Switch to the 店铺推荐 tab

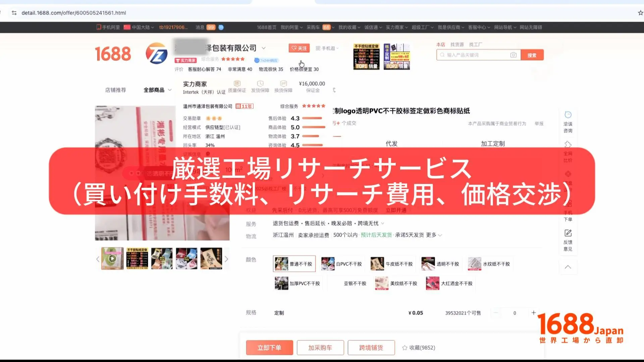115,90
